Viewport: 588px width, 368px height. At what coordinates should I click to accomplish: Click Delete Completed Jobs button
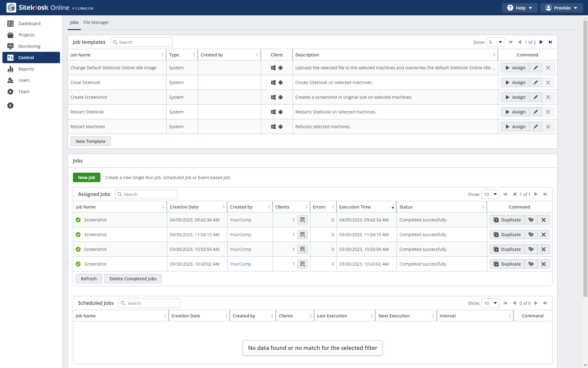(x=133, y=279)
